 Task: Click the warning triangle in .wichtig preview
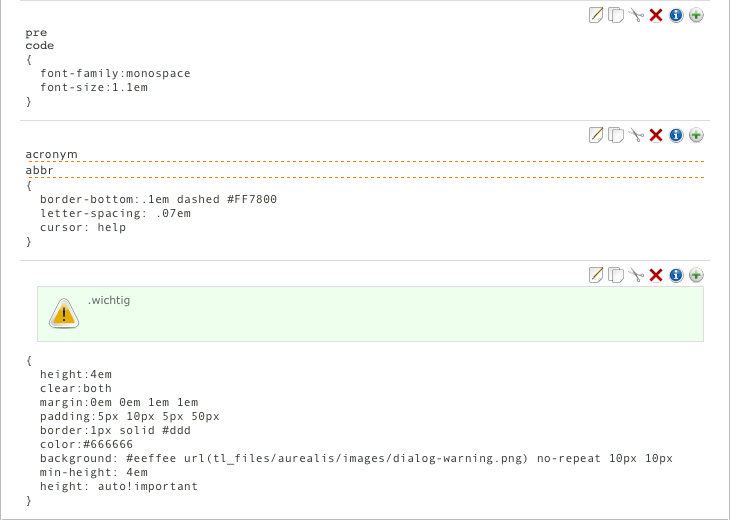coord(64,313)
